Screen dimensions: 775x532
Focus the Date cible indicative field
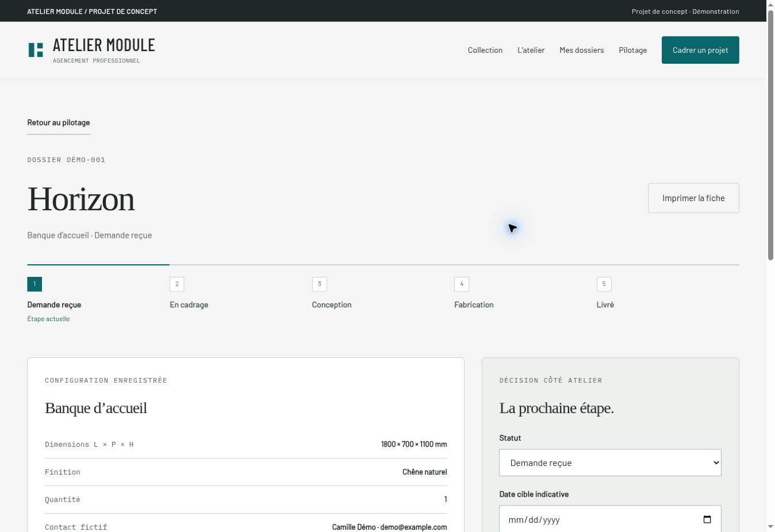[610, 519]
